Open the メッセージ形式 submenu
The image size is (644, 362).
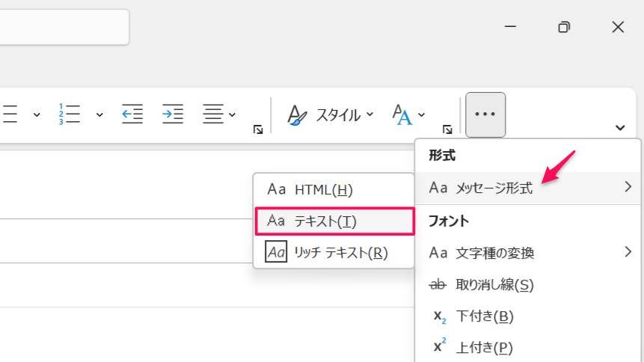tap(528, 188)
